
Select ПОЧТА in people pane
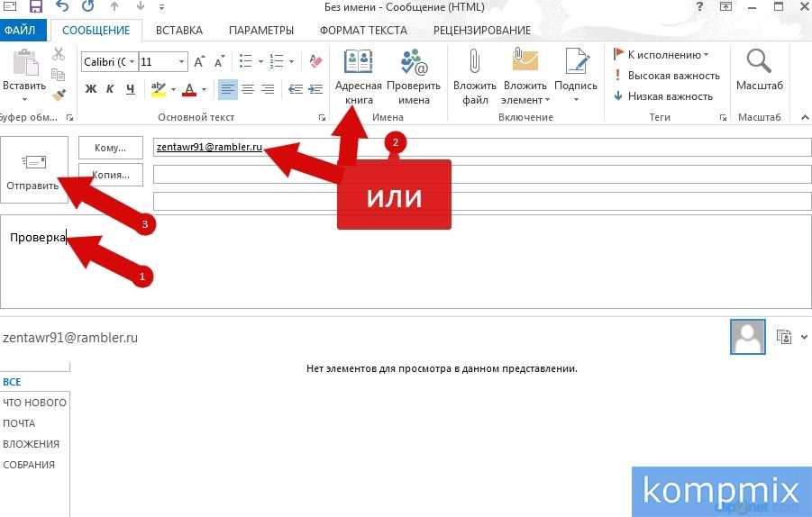pyautogui.click(x=19, y=423)
